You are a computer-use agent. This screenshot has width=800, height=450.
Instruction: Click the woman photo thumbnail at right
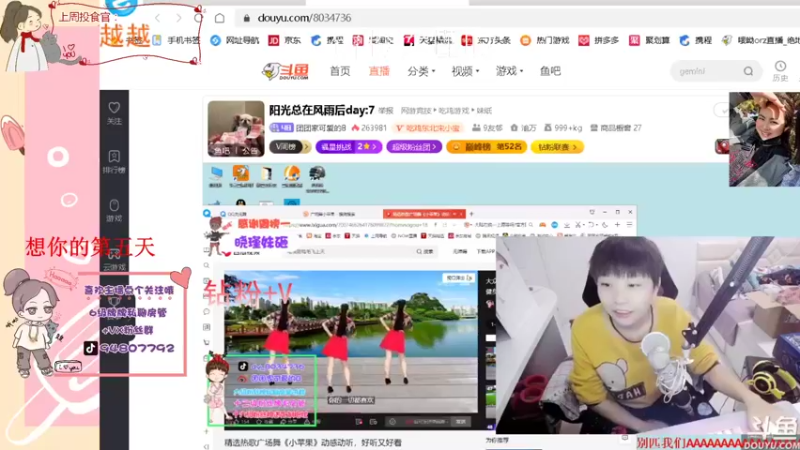click(x=764, y=139)
